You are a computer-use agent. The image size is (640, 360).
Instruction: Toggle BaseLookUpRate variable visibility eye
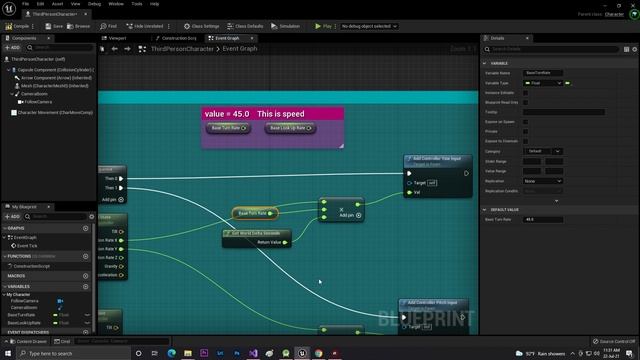pos(87,323)
